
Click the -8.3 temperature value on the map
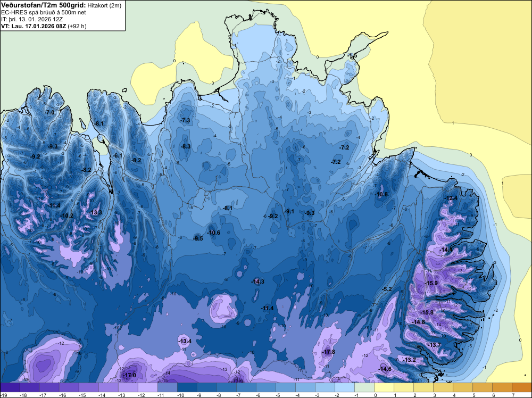click(x=186, y=146)
